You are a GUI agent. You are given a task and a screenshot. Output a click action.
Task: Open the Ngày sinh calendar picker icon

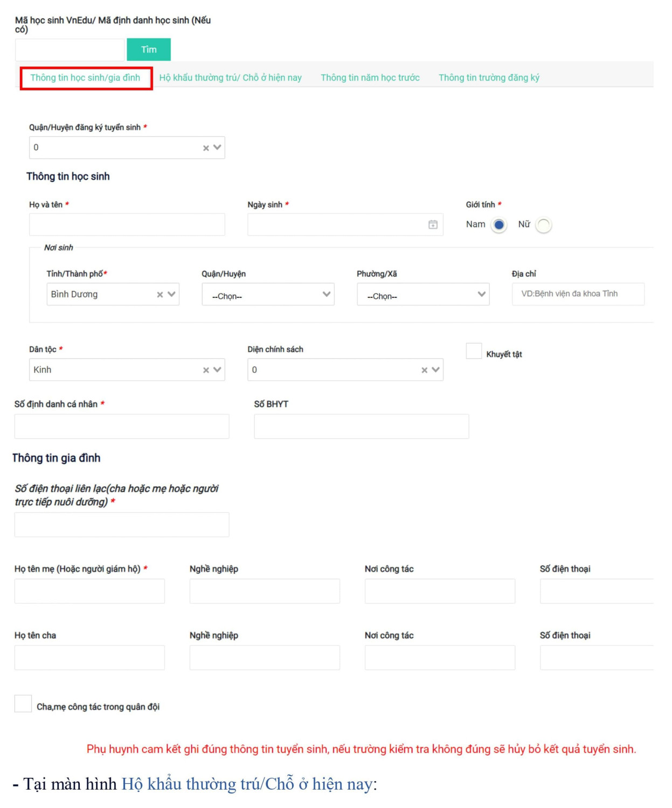pyautogui.click(x=433, y=225)
